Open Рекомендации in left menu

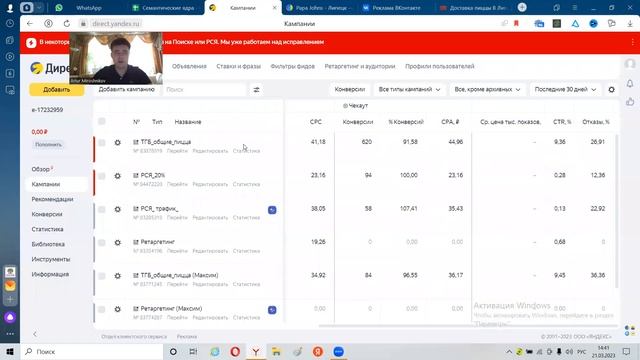tap(52, 199)
